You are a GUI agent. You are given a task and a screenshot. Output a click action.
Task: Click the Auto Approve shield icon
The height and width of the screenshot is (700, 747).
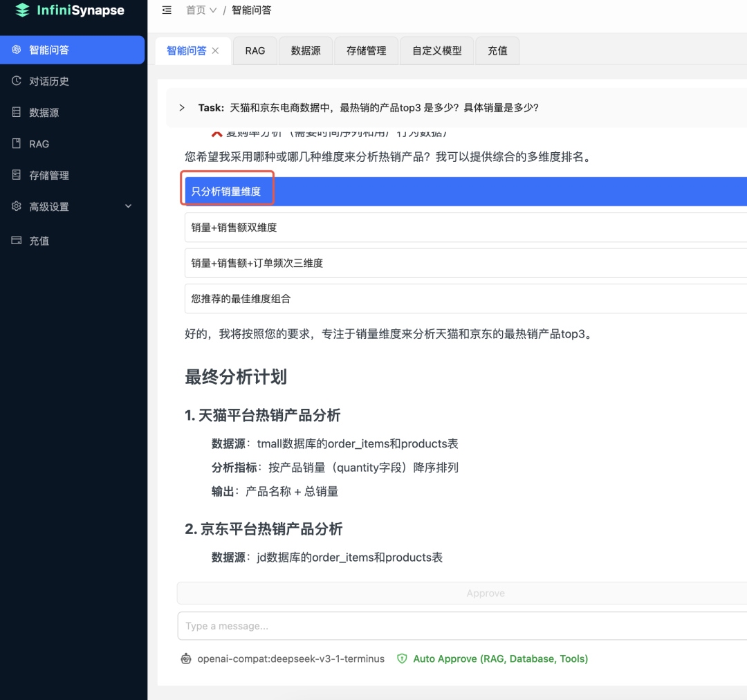(x=402, y=658)
